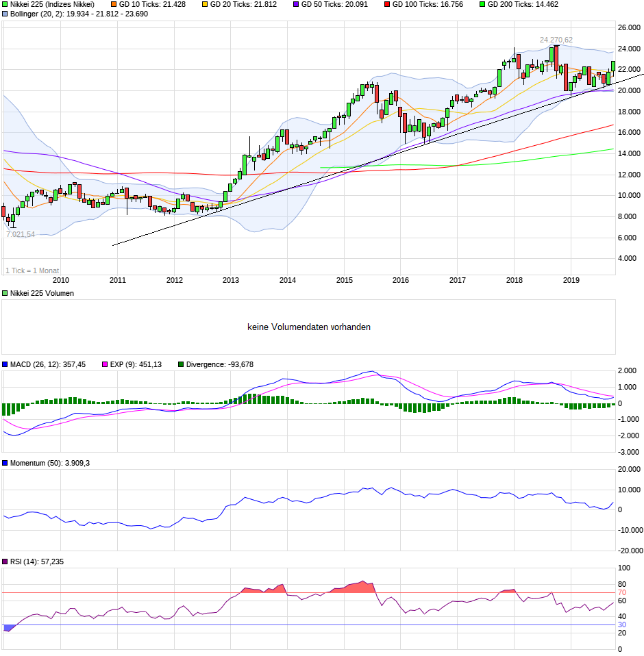The width and height of the screenshot is (644, 656).
Task: Click the 4.000 price axis label
Action: [629, 259]
